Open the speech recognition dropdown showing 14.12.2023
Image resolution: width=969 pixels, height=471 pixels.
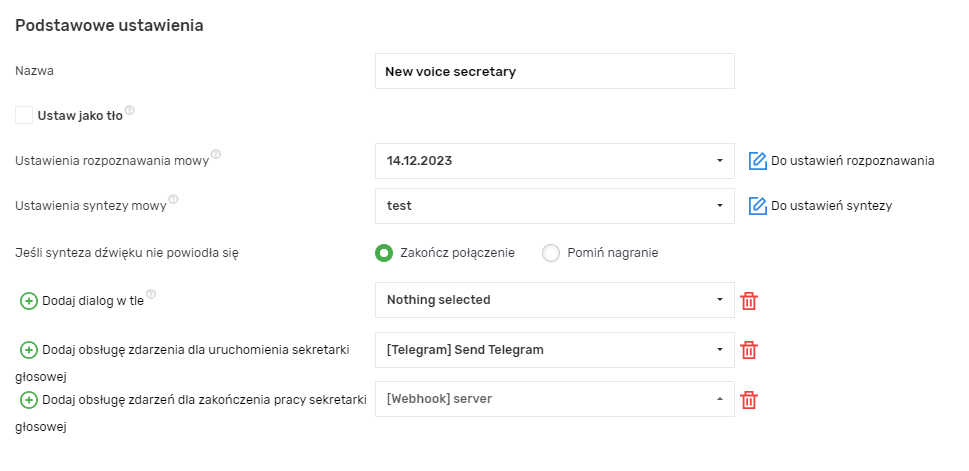pos(554,160)
